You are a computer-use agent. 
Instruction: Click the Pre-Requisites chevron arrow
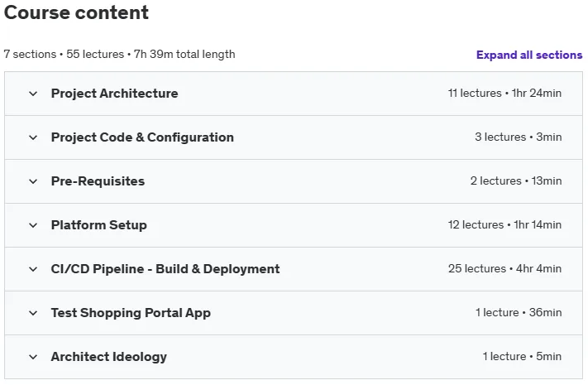tap(33, 181)
